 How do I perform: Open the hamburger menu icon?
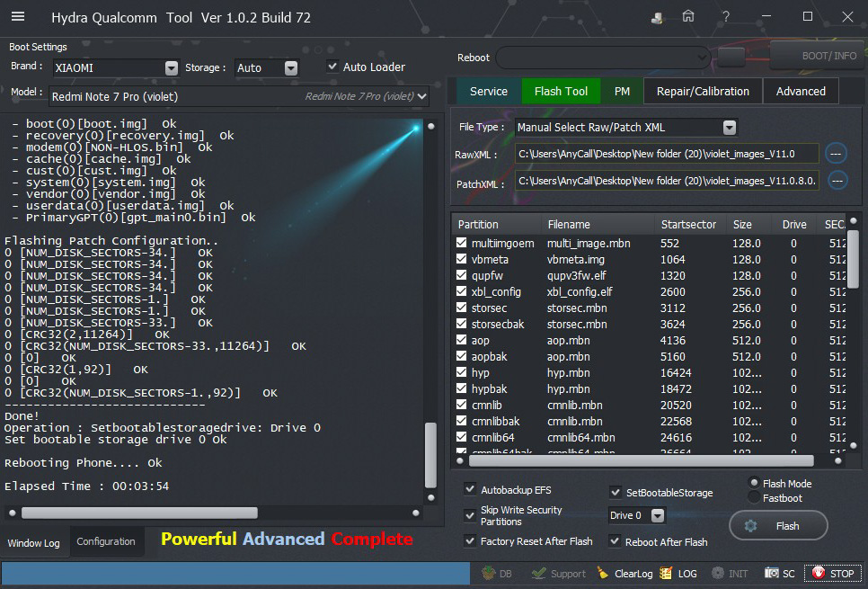click(18, 17)
